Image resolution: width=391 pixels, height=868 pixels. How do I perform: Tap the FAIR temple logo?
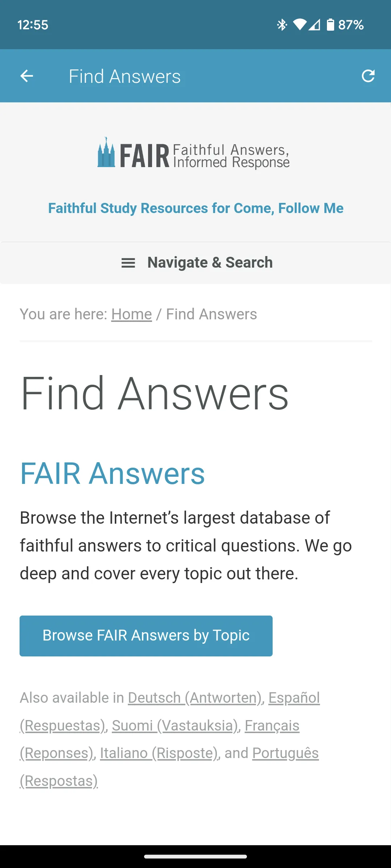(x=106, y=152)
